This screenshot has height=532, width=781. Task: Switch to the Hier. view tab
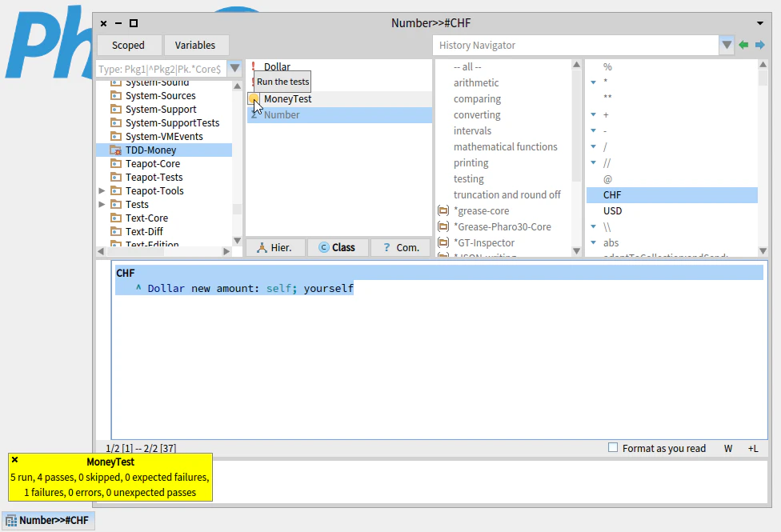click(x=275, y=247)
